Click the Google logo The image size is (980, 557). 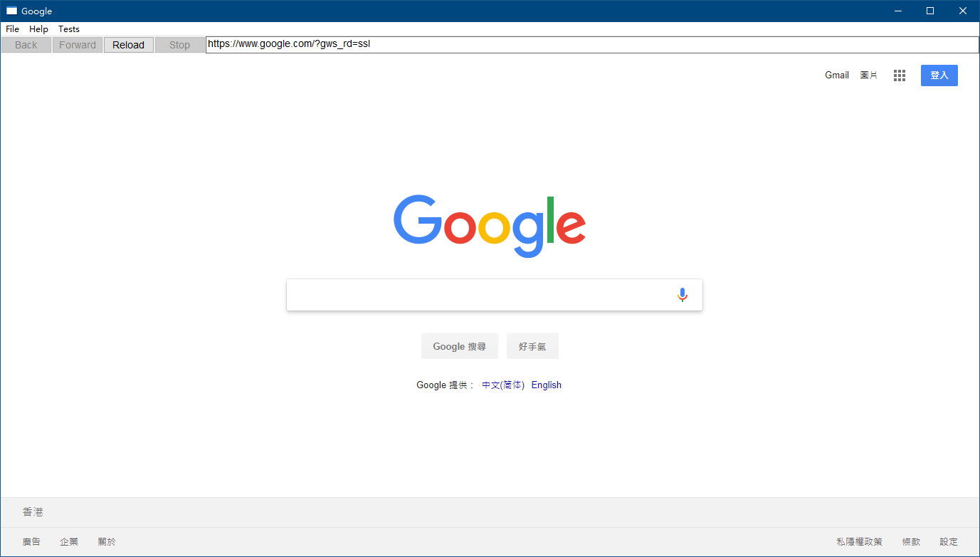tap(490, 226)
